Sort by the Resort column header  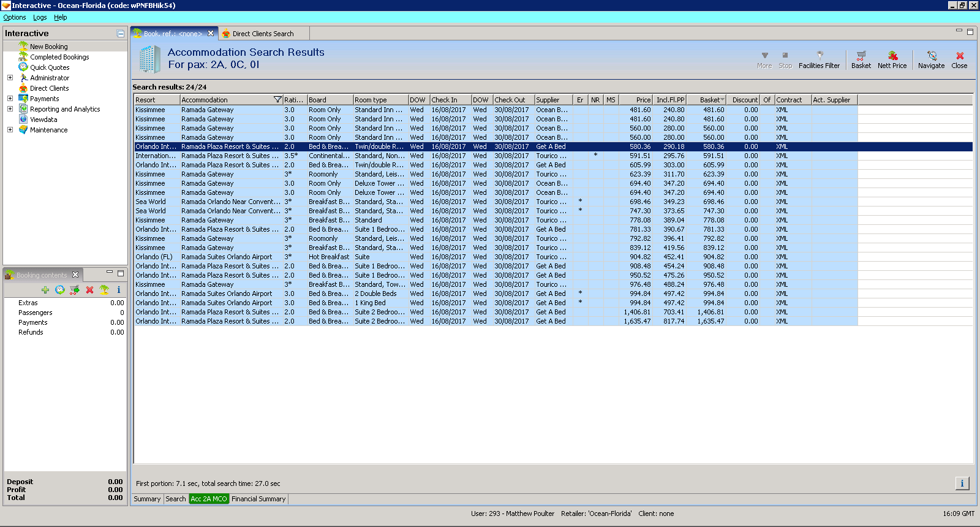157,99
